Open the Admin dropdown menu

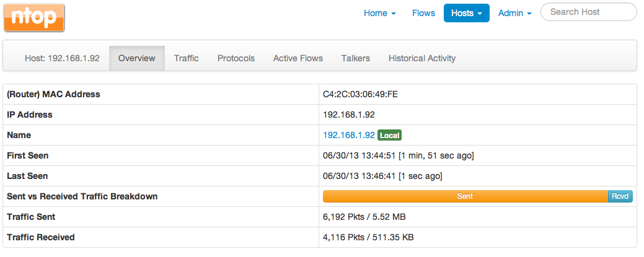(x=514, y=13)
